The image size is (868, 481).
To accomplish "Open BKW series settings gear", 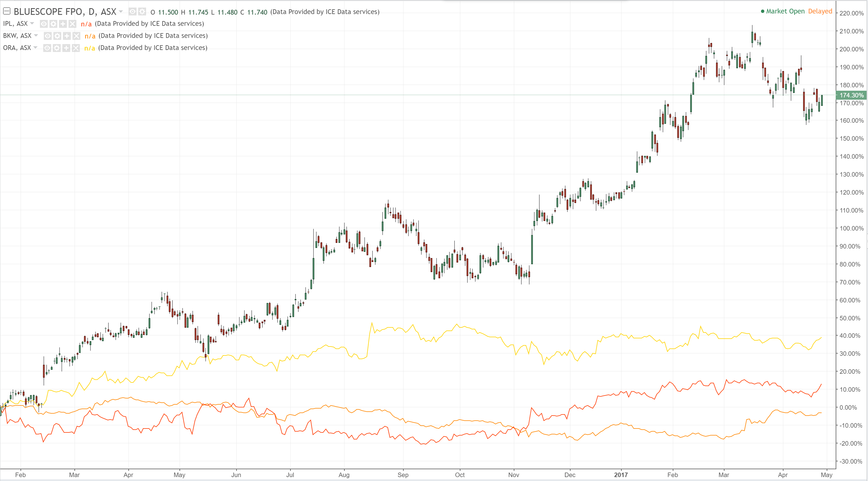I will [57, 36].
